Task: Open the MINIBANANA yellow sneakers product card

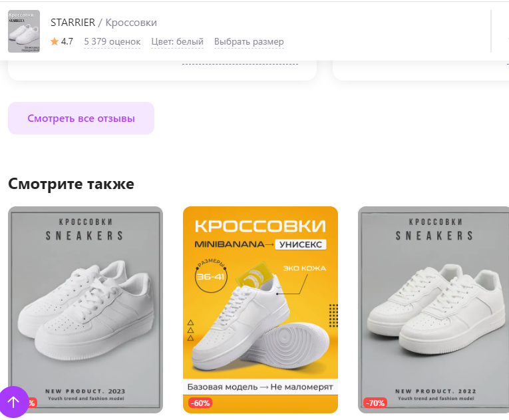Action: click(x=260, y=310)
